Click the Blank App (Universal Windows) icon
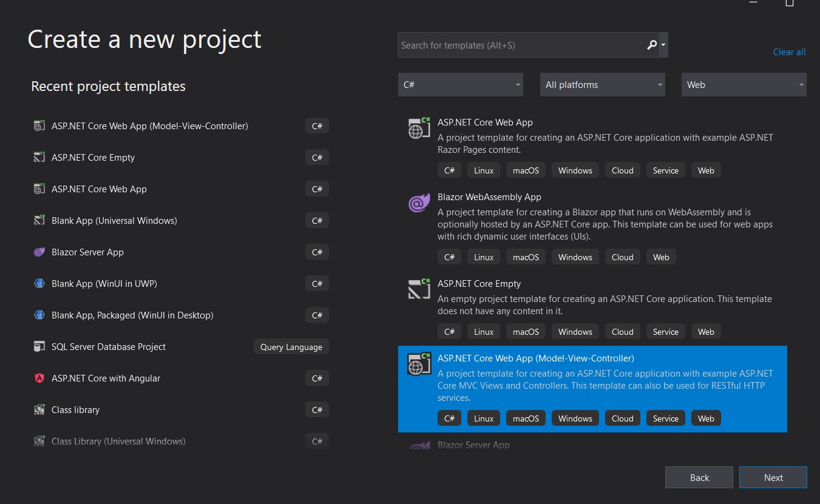This screenshot has height=504, width=820. [39, 221]
